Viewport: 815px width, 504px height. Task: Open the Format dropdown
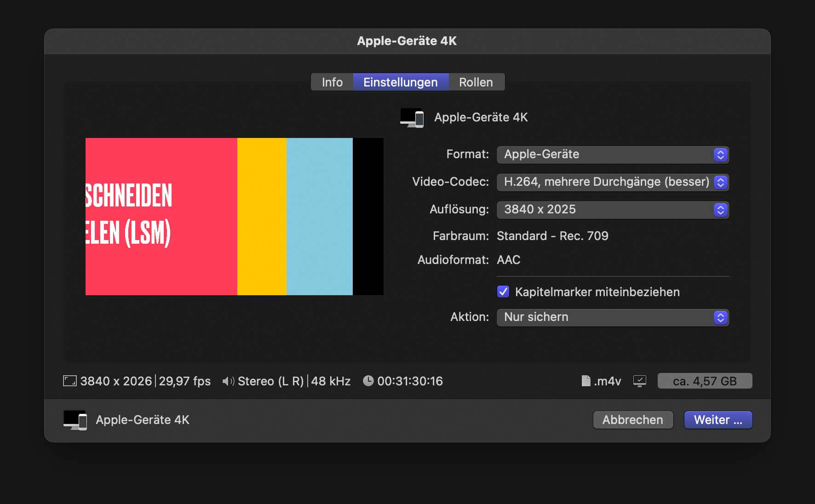tap(721, 155)
